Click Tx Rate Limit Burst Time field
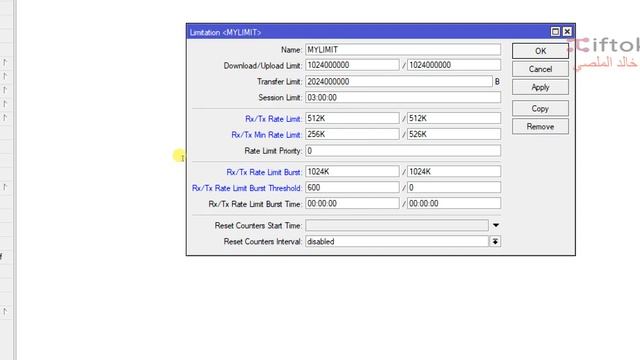This screenshot has height=360, width=640. click(454, 204)
